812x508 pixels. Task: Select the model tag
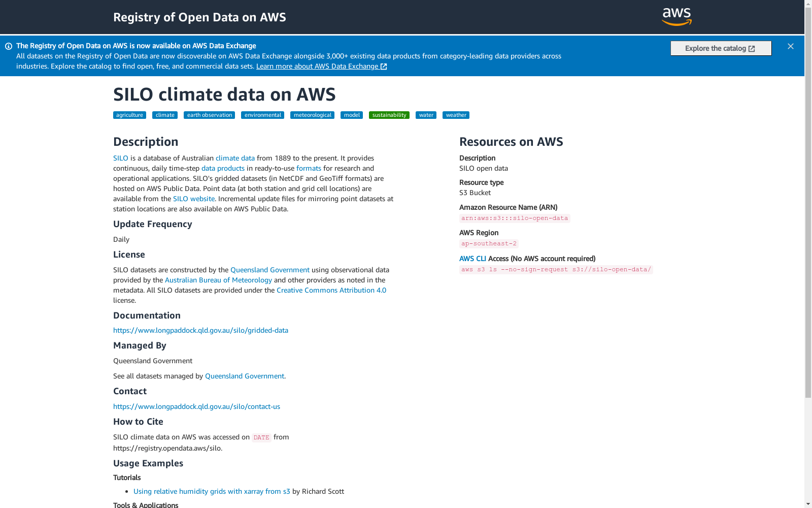point(352,115)
